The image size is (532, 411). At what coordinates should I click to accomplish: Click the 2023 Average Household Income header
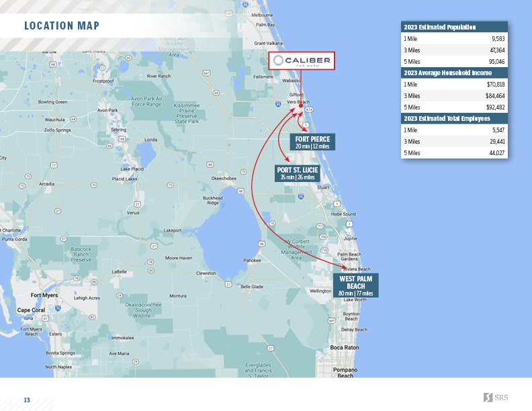[454, 73]
